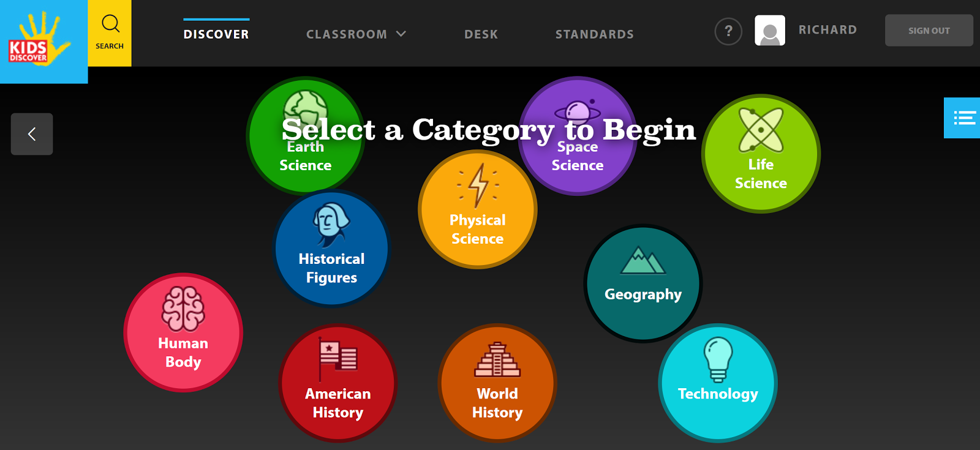Open the question mark help icon
This screenshot has width=980, height=450.
728,31
